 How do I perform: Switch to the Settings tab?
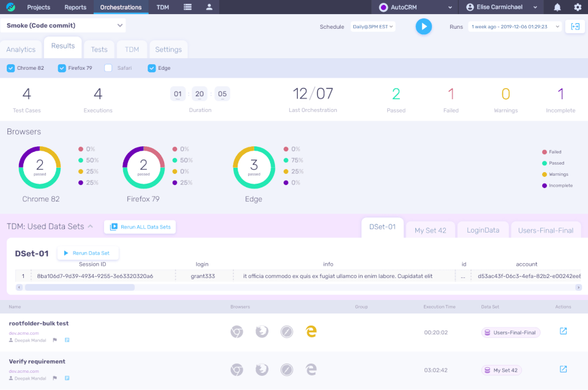pos(168,50)
